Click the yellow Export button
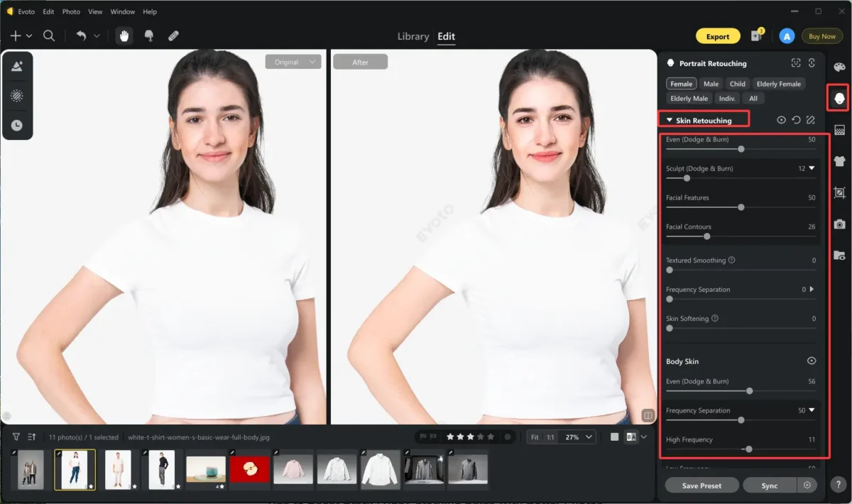Screen dimensions: 852x504 [718, 36]
